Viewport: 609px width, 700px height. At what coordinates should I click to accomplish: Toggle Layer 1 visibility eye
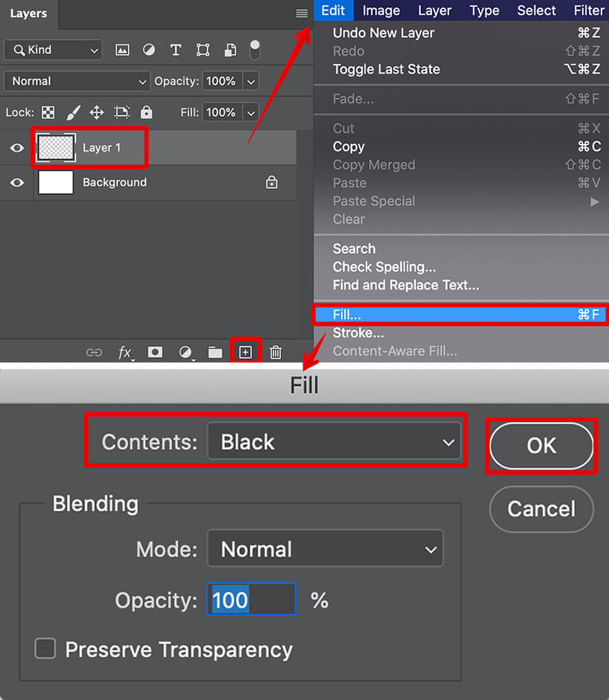[16, 147]
